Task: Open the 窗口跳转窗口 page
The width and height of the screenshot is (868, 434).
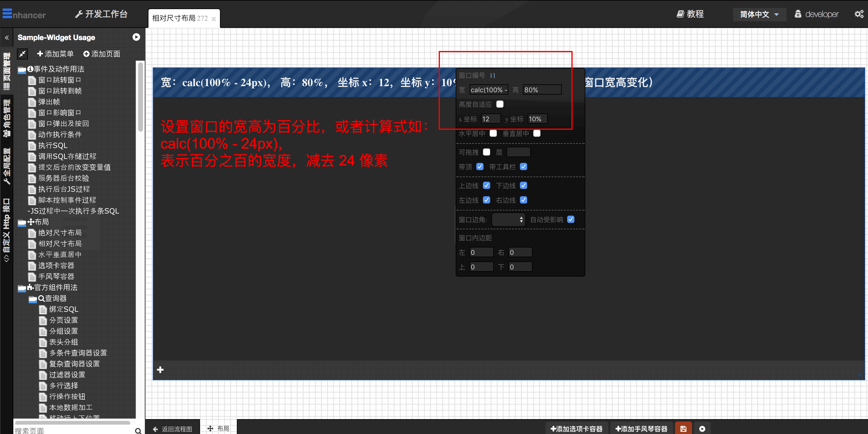Action: [60, 80]
